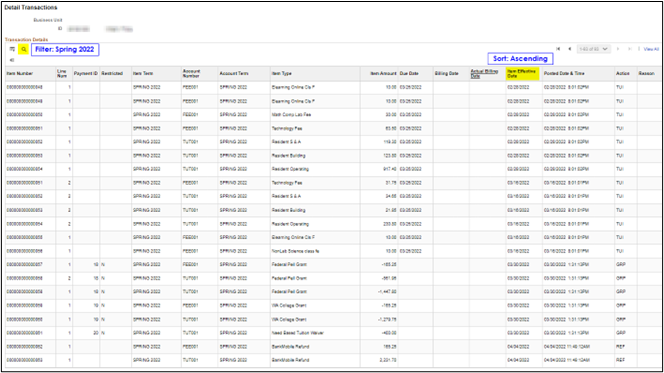
Task: Open the row range dropdown in the pager
Action: pos(593,49)
